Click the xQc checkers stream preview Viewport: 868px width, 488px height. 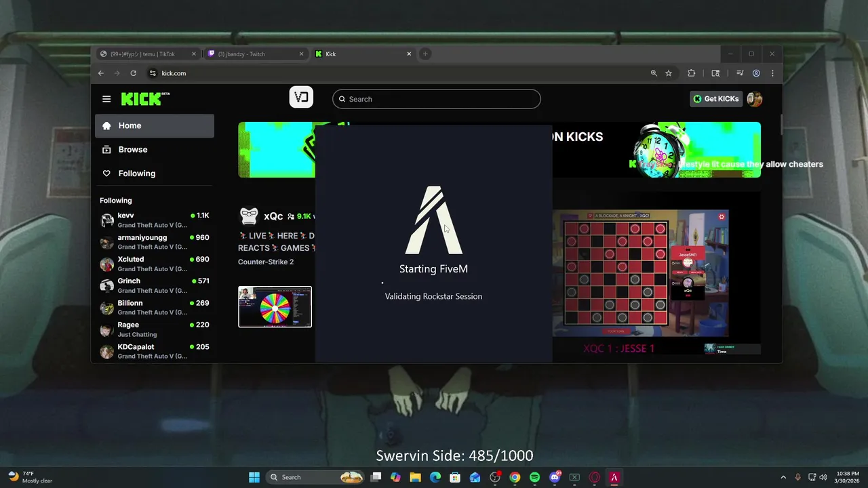(641, 272)
